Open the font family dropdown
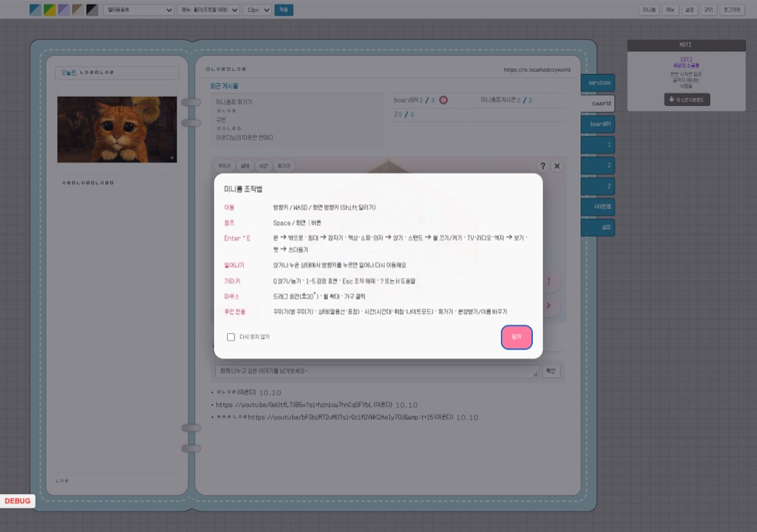The width and height of the screenshot is (757, 532). pos(139,10)
